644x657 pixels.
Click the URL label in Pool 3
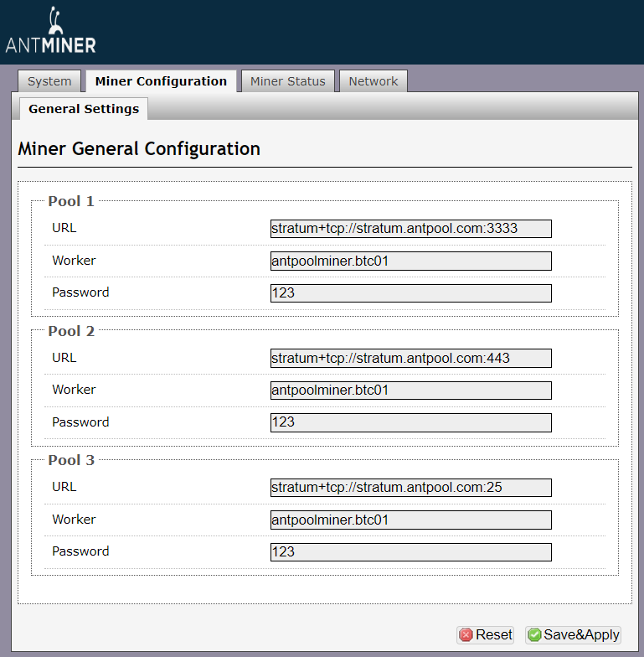(64, 487)
